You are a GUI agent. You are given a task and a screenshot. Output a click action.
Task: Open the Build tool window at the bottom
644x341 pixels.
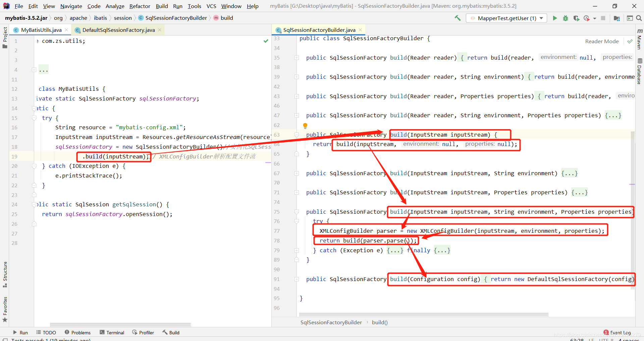(171, 332)
